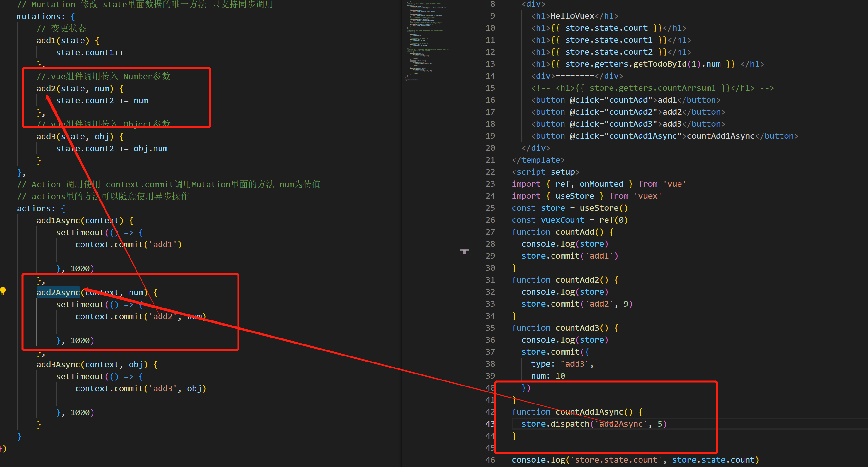Click line number 43 in gutter

click(490, 424)
